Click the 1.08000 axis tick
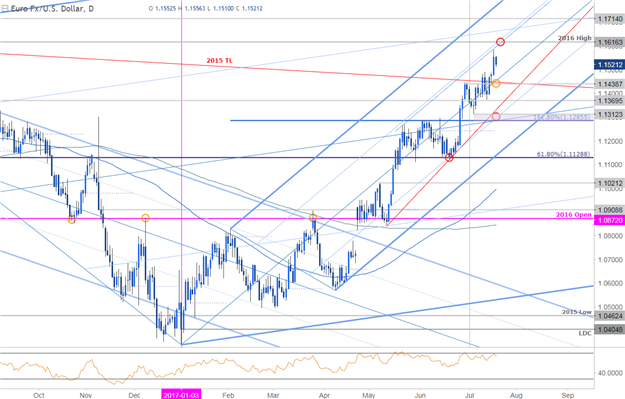Screen dimensions: 625x399 (609, 236)
